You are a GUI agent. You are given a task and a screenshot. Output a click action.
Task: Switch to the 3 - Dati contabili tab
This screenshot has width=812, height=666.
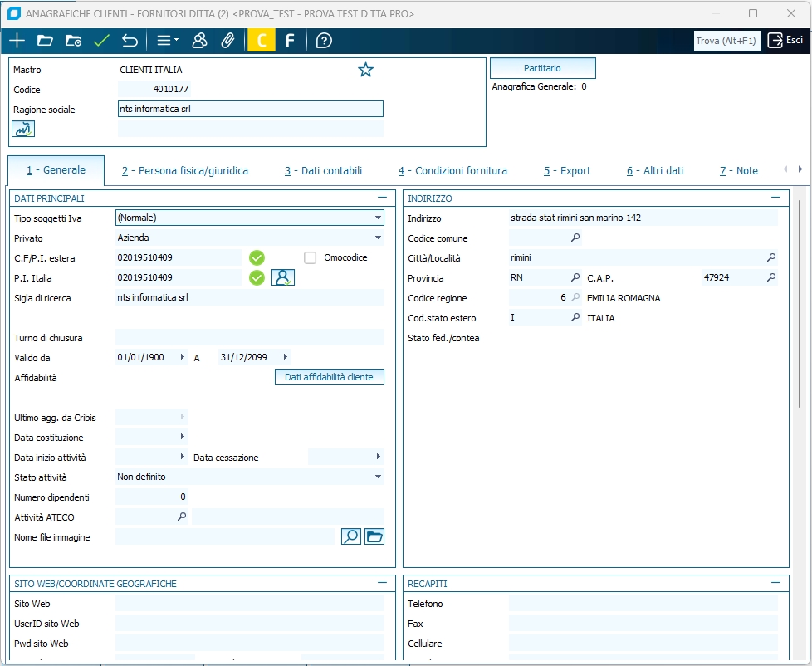[323, 171]
